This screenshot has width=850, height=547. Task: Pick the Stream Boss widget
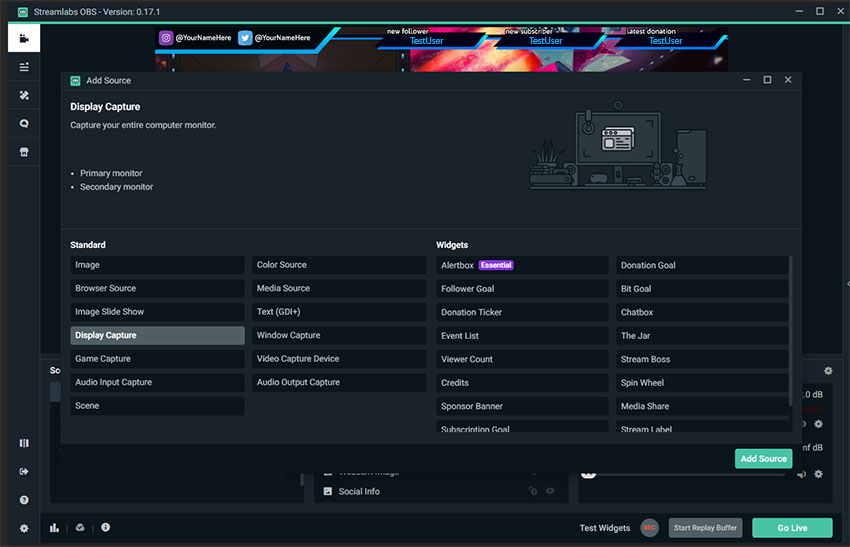click(702, 359)
